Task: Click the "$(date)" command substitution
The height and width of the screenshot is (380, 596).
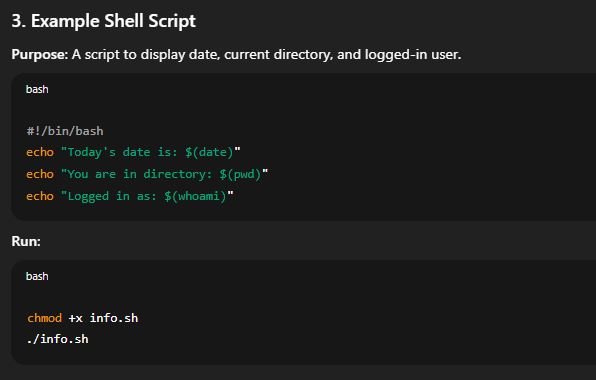Action: click(x=209, y=152)
